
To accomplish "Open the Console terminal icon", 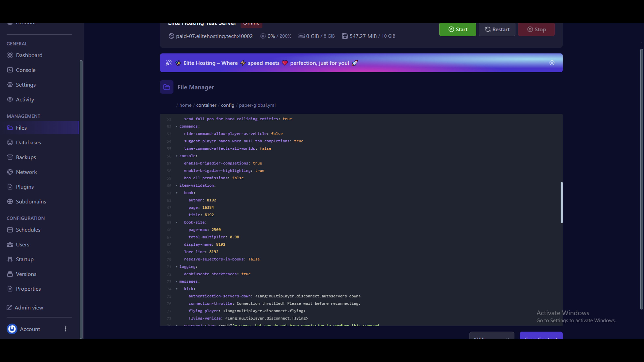I will click(x=10, y=70).
